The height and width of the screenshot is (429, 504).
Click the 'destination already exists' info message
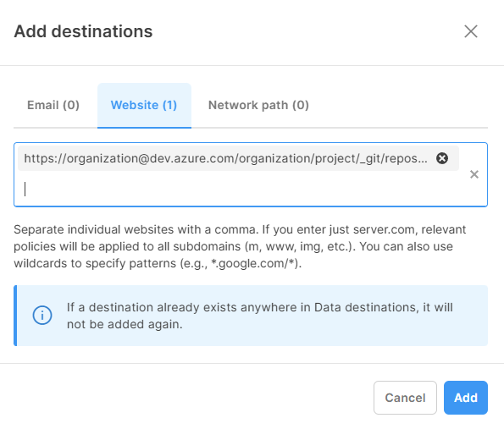click(x=260, y=316)
